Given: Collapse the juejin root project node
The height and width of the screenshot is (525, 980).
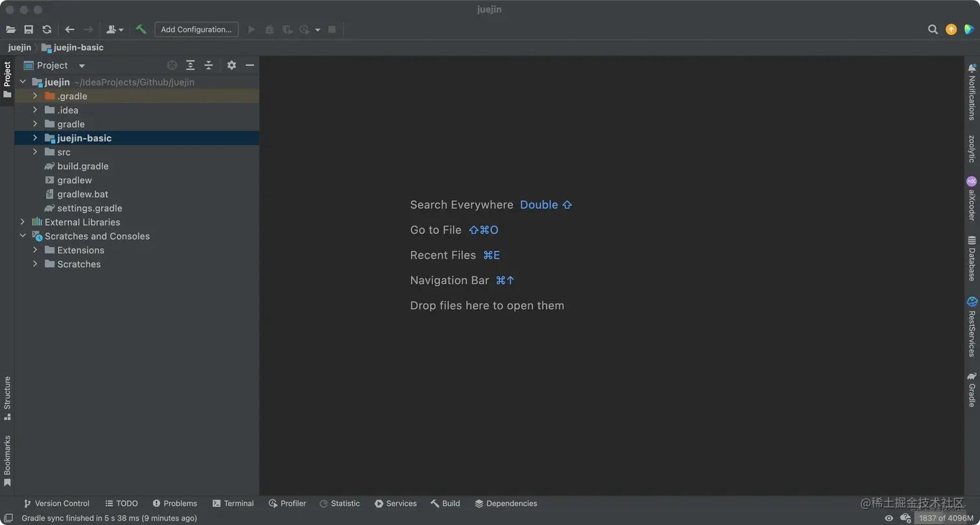Looking at the screenshot, I should pos(23,82).
